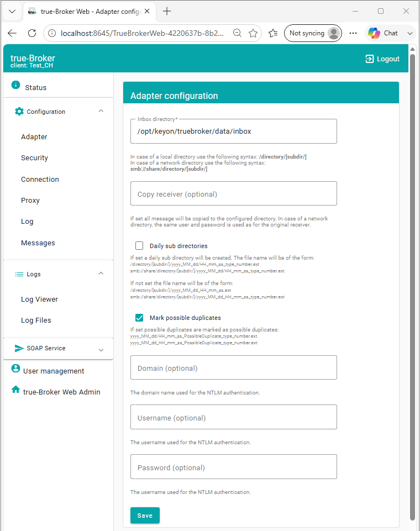420x531 pixels.
Task: Open the Log Viewer page
Action: pos(40,299)
